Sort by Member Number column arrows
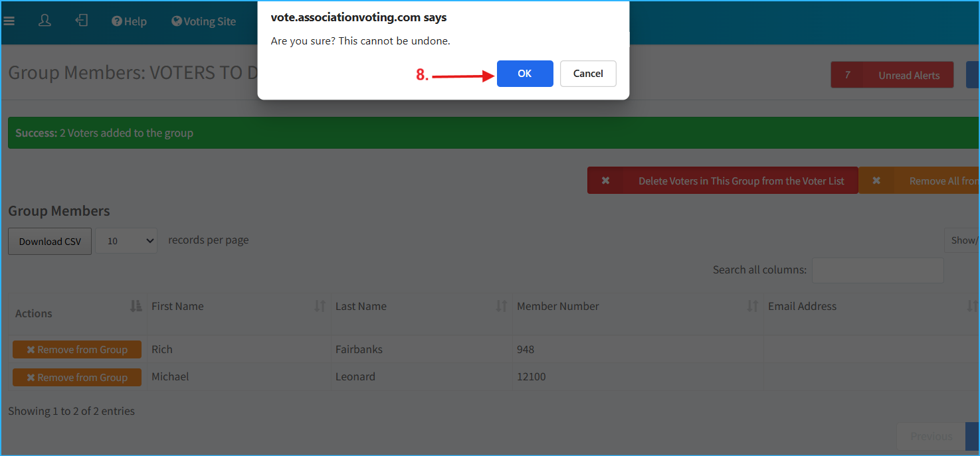This screenshot has width=980, height=456. [753, 306]
